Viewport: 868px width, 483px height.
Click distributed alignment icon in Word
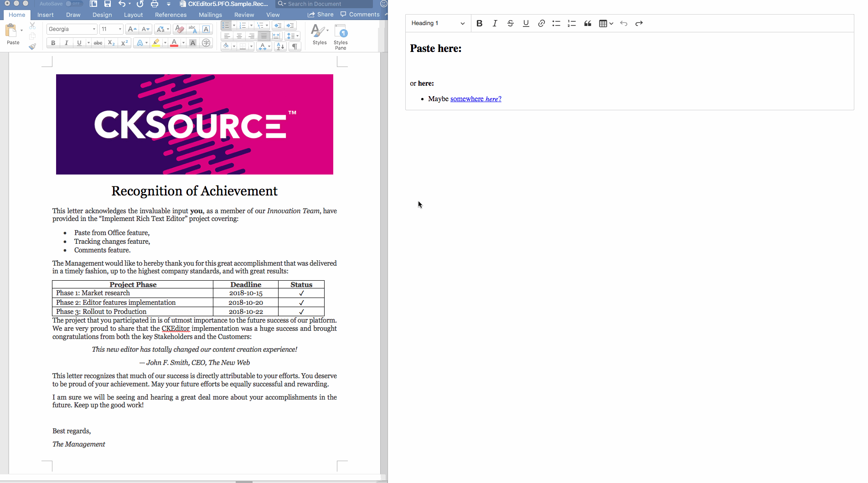coord(276,36)
